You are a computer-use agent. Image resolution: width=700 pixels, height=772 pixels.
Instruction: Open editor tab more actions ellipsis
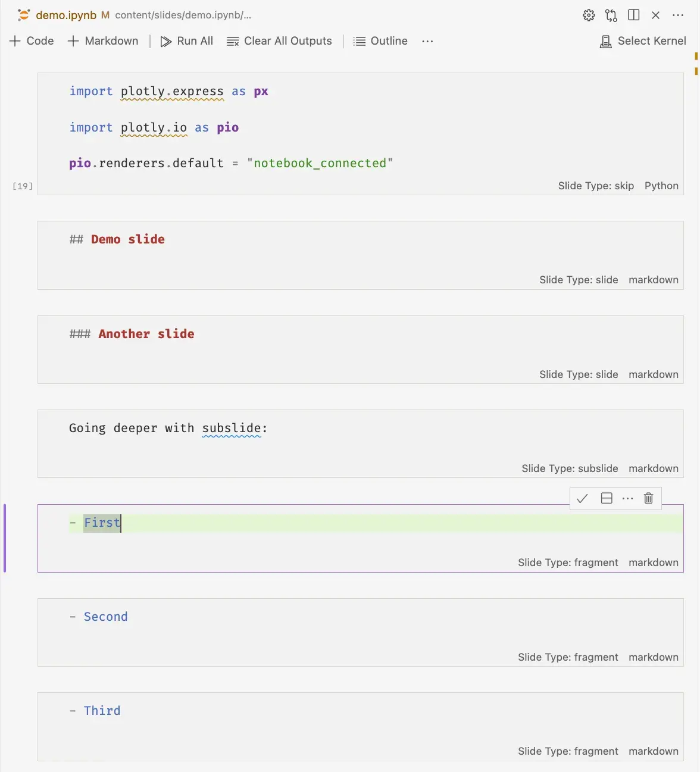pyautogui.click(x=678, y=15)
